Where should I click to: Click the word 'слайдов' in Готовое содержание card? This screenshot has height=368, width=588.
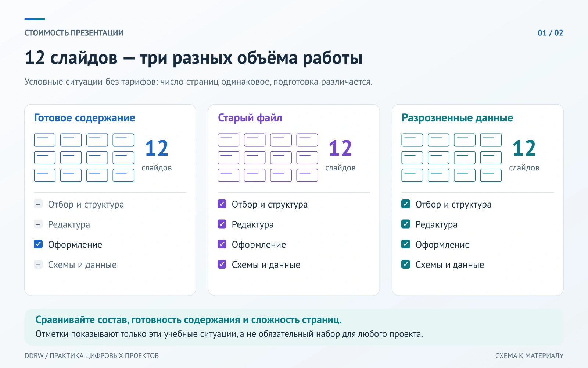click(157, 168)
